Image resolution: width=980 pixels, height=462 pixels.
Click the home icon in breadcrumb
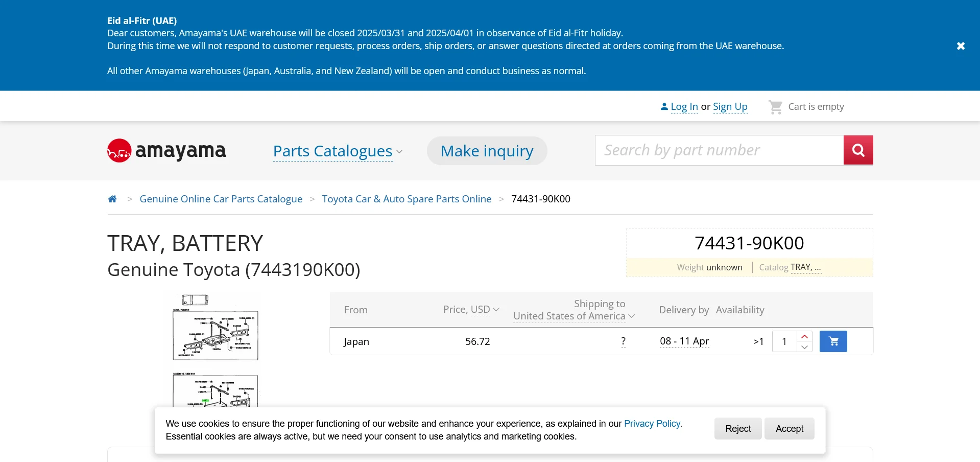(112, 199)
